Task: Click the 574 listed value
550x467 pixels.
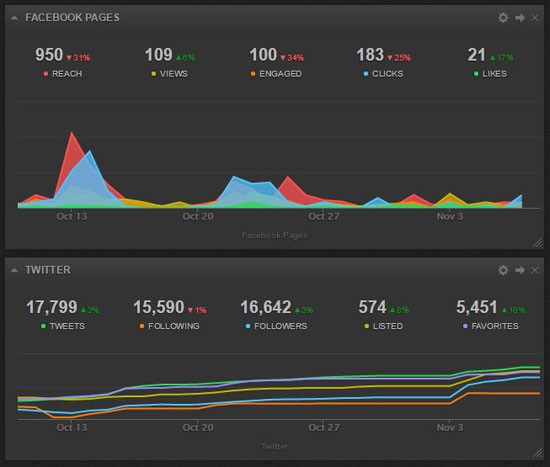Action: 372,307
